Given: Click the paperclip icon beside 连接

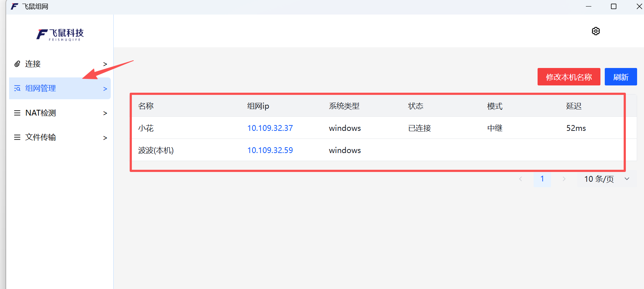Looking at the screenshot, I should click(x=17, y=64).
